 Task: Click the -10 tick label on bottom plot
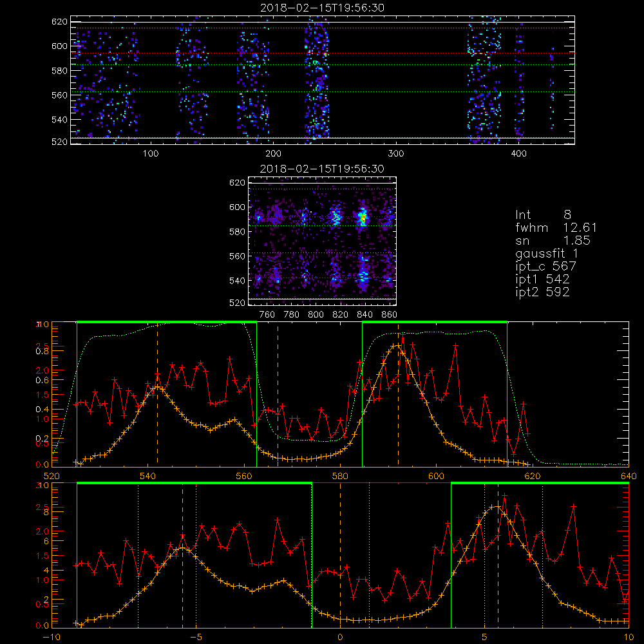[52, 637]
